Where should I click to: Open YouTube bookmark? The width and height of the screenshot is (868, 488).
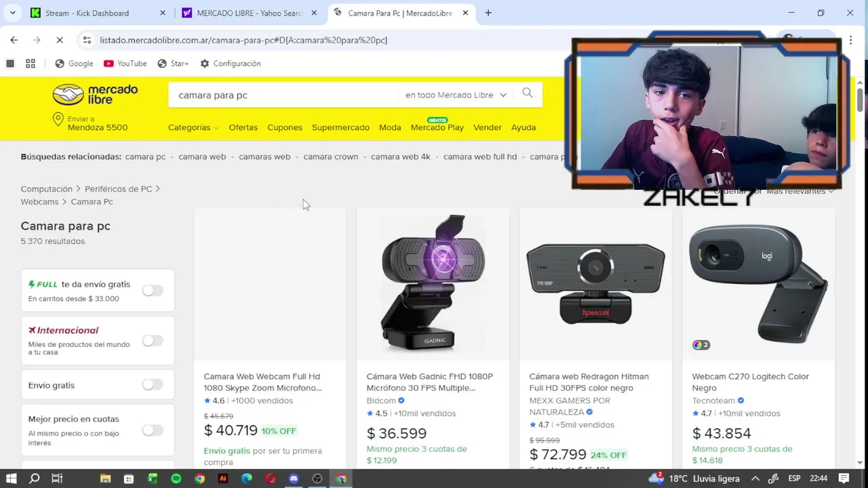pyautogui.click(x=125, y=64)
